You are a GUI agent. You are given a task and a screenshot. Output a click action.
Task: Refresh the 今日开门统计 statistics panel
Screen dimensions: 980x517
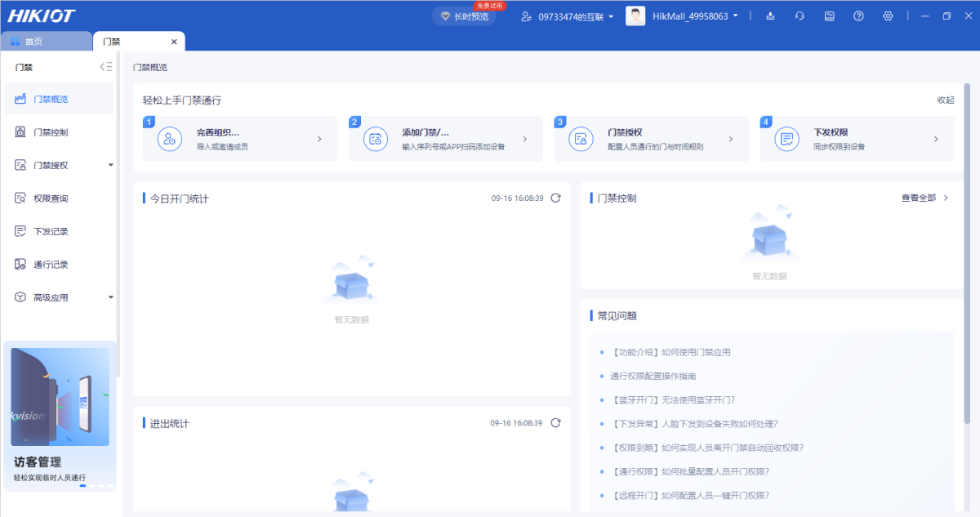click(555, 197)
